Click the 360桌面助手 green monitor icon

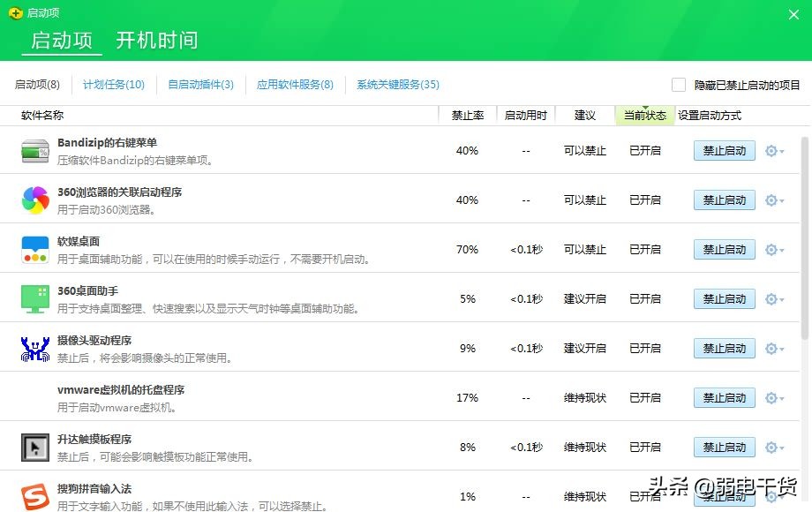point(34,298)
